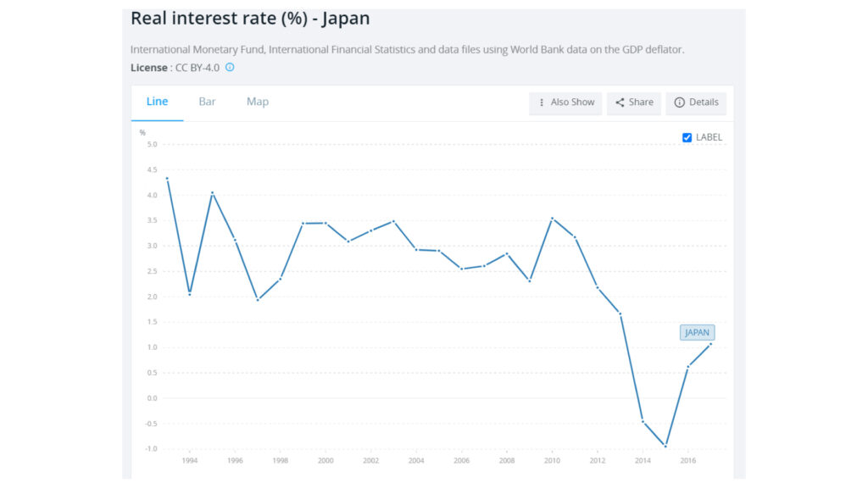Screen dimensions: 868x488
Task: Select the Line tab
Action: coord(157,102)
